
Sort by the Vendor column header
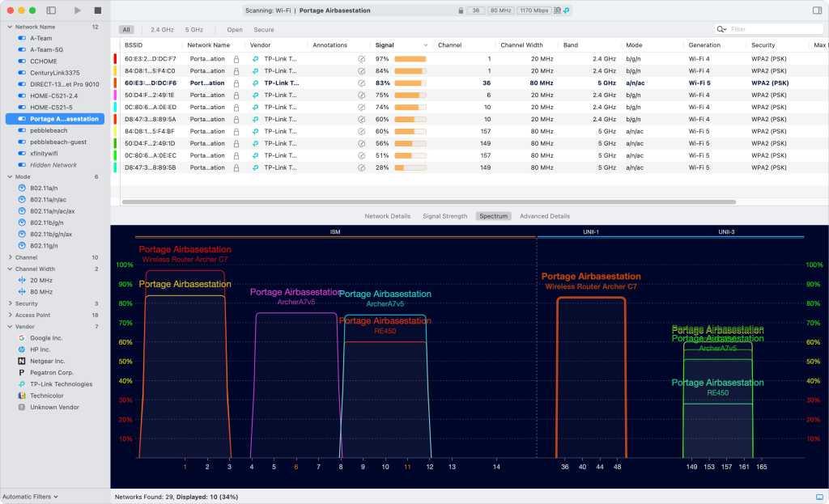260,45
